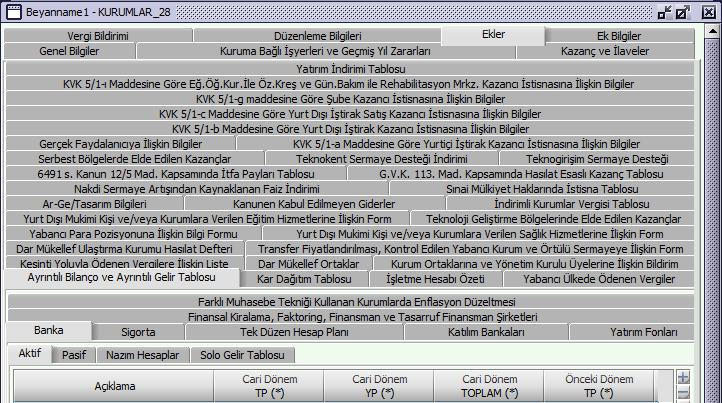
Task: Open İndirimli Kurumlar Vergisi Tablosu tab
Action: click(571, 204)
